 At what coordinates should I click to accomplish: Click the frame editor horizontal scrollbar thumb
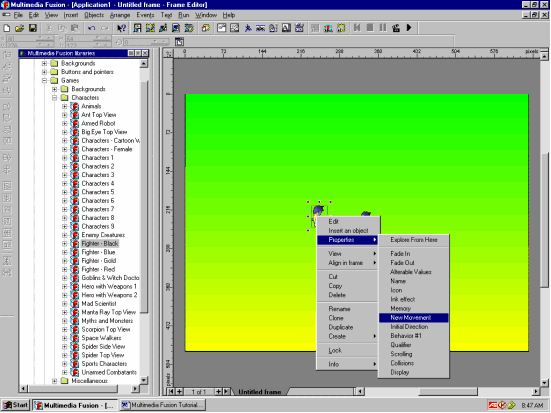click(448, 392)
